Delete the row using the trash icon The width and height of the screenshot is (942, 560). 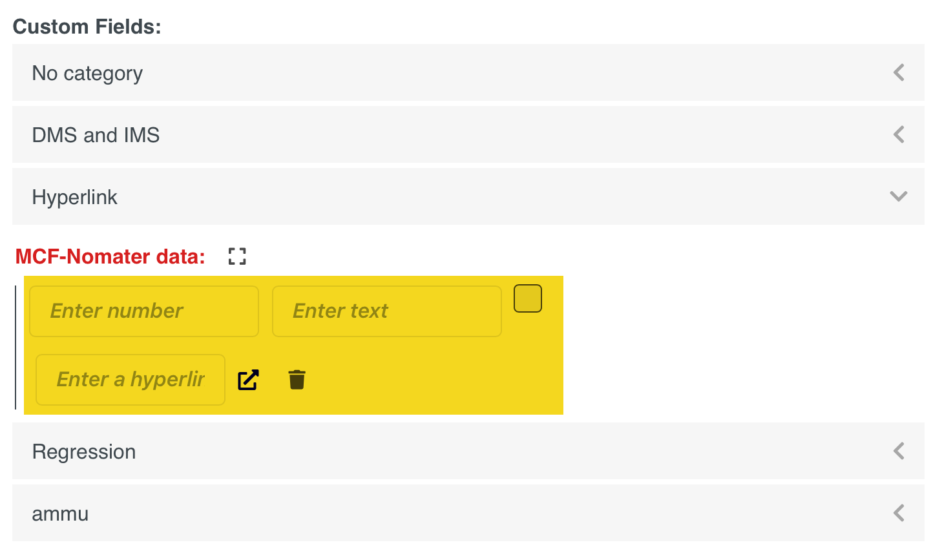coord(297,380)
